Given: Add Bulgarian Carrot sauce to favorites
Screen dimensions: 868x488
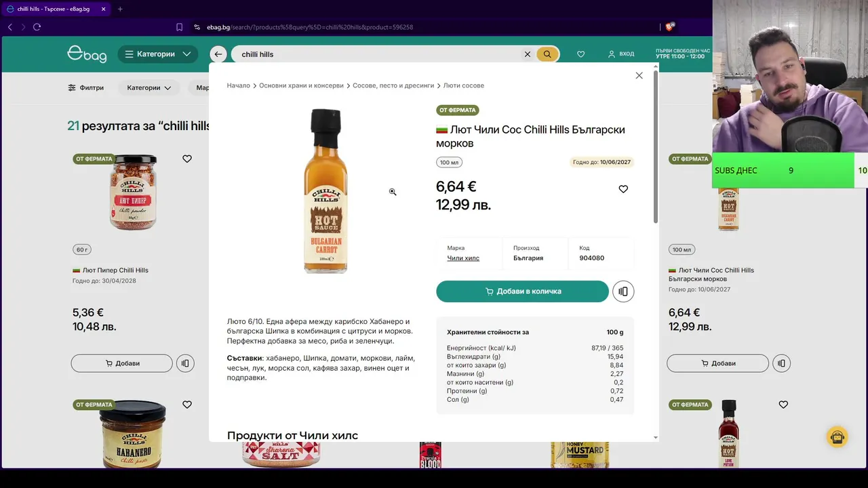Looking at the screenshot, I should (623, 189).
